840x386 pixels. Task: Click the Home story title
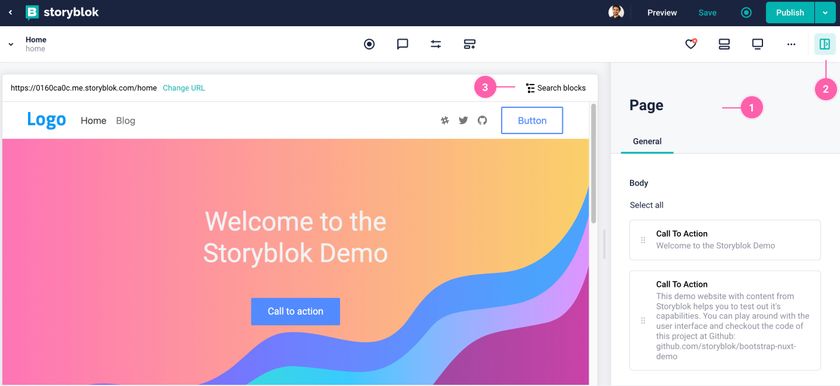(36, 40)
